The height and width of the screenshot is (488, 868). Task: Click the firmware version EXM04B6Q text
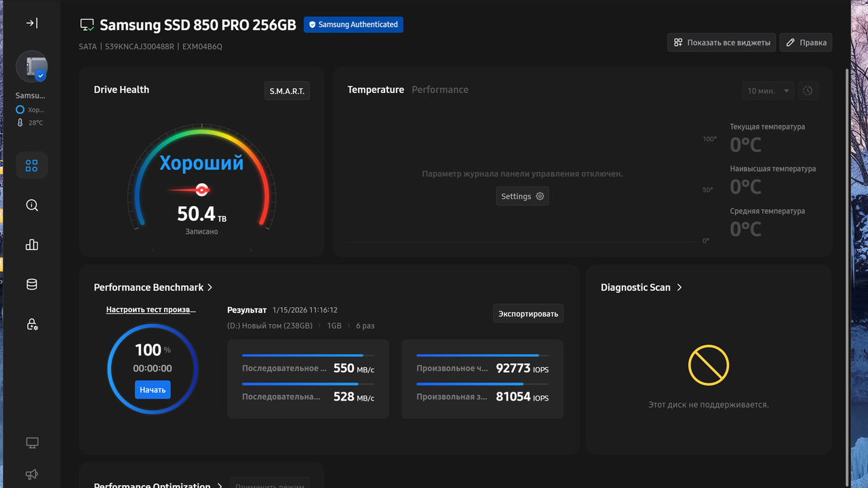[x=201, y=47]
